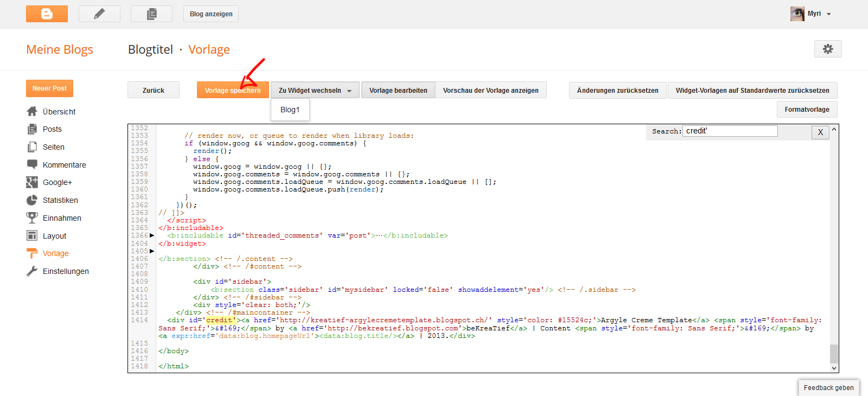Click the Feedback geben button
This screenshot has height=396, width=868.
828,387
